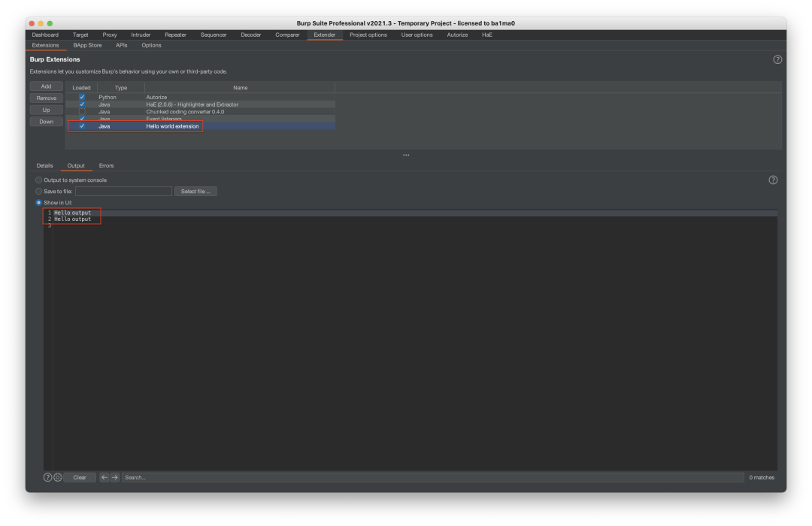Toggle Loaded checkbox for HaE extension
812x526 pixels.
[x=82, y=104]
